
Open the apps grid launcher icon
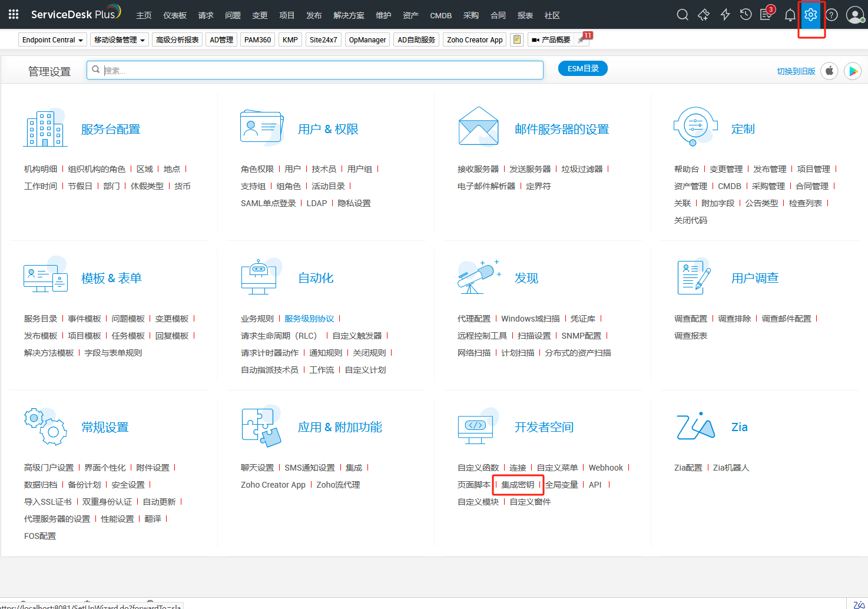click(14, 14)
